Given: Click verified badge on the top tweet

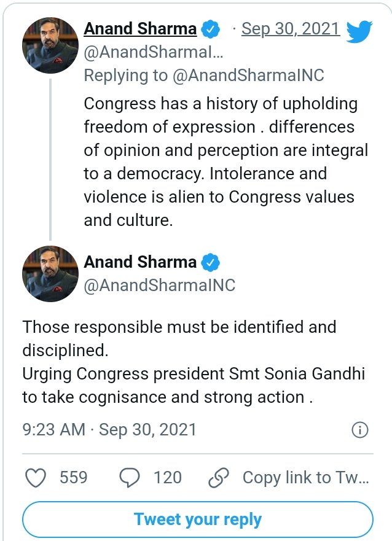Looking at the screenshot, I should 212,29.
